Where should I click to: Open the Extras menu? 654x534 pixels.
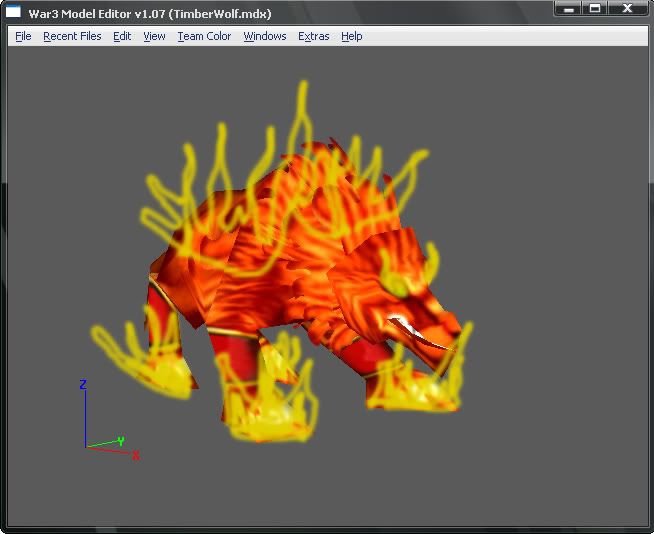pyautogui.click(x=314, y=36)
